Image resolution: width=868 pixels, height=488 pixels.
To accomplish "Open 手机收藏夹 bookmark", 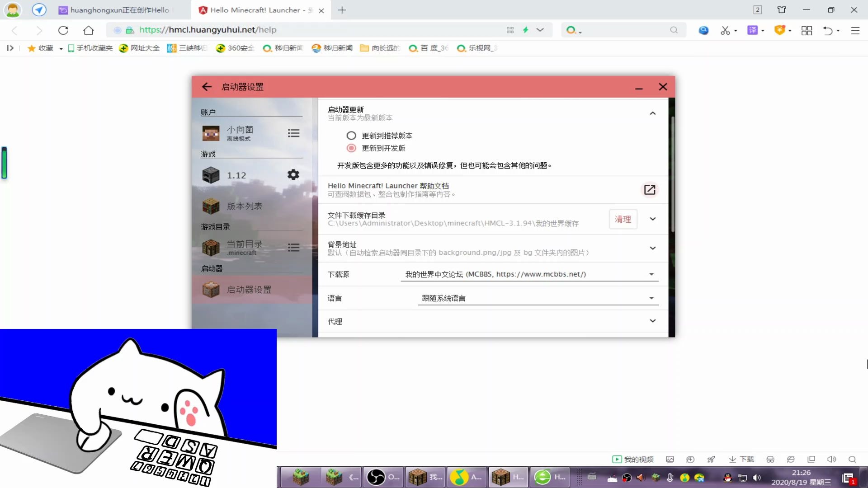I will [90, 48].
